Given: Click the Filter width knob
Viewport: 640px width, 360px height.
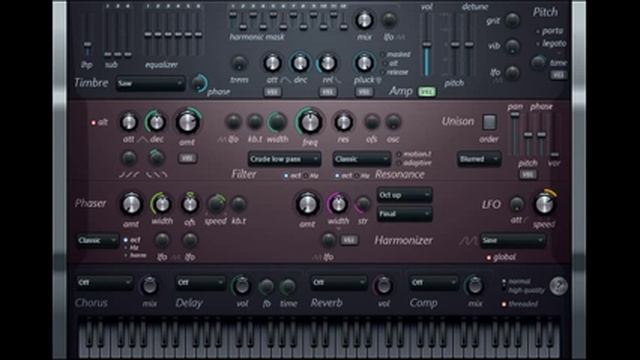Looking at the screenshot, I should pos(277,122).
